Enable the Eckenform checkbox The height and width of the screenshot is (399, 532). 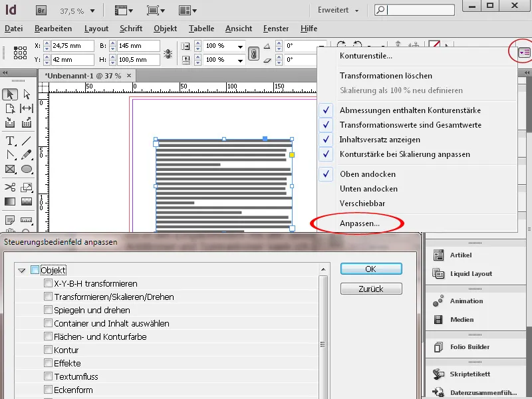pos(48,390)
